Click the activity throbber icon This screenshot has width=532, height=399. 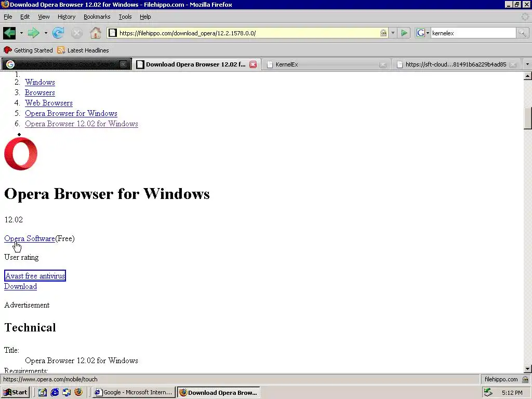tap(525, 17)
